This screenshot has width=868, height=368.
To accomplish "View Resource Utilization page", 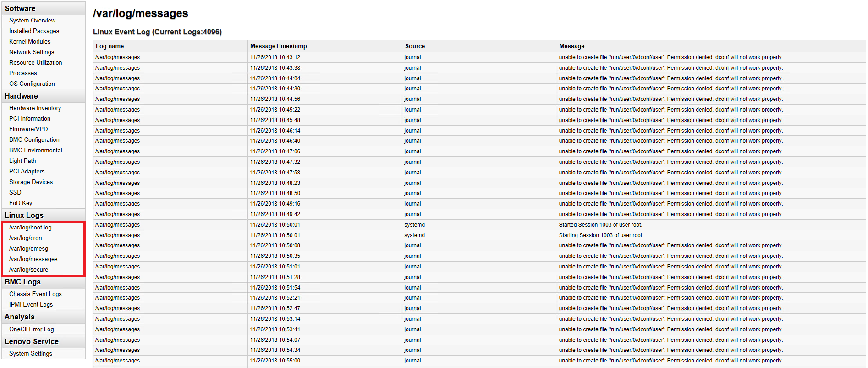I will click(x=36, y=62).
